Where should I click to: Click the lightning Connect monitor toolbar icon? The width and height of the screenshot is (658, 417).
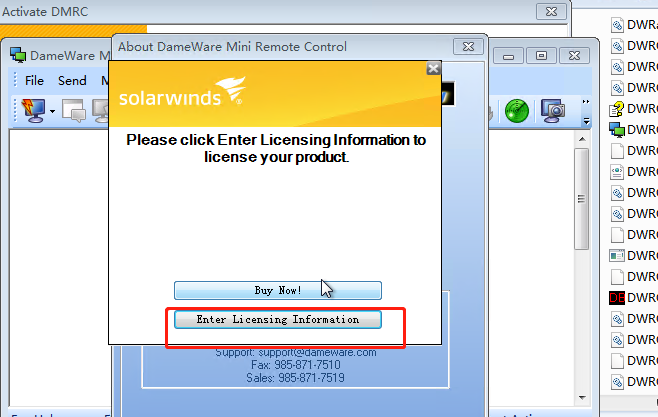click(x=34, y=111)
